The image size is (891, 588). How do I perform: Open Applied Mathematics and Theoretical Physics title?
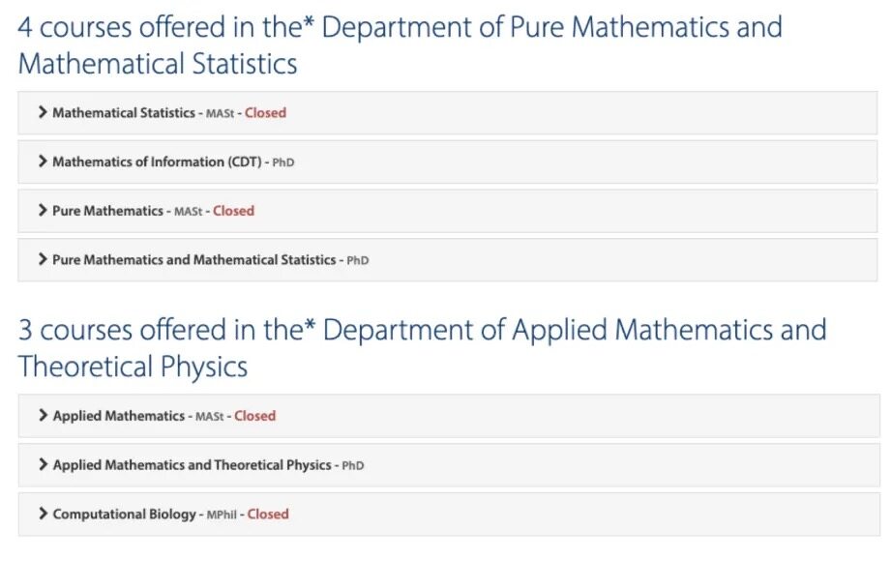[x=193, y=465]
